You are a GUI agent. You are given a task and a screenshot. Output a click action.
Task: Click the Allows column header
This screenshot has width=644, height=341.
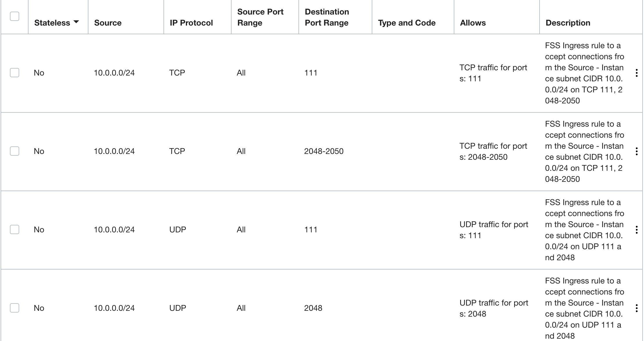[472, 22]
